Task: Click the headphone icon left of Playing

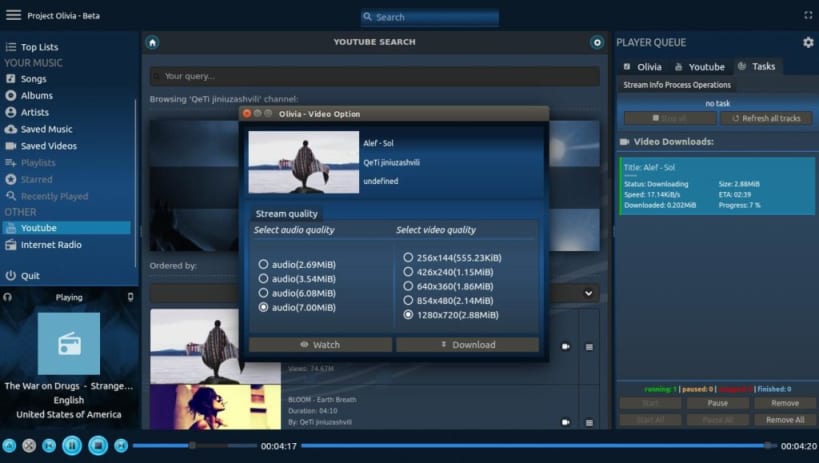Action: tap(7, 297)
